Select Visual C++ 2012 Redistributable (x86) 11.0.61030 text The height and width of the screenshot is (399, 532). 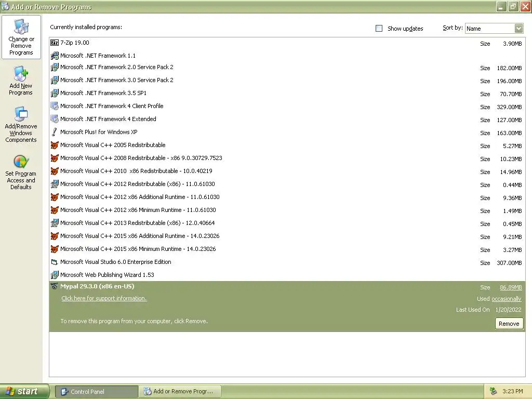pos(137,184)
